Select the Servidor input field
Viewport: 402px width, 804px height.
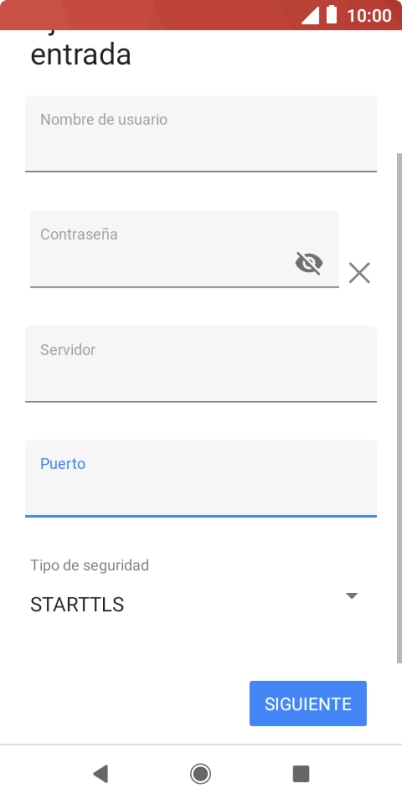tap(201, 364)
